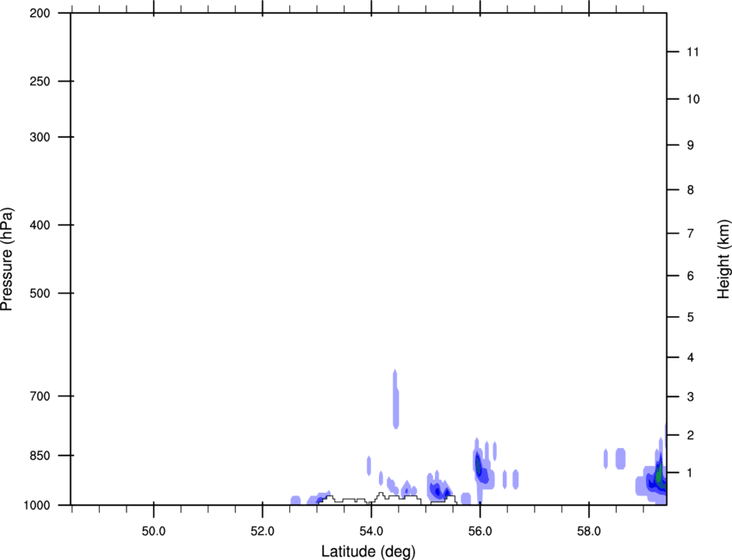Click the "Height (km)" axis title
Viewport: 732px width, 560px height.
coord(723,258)
